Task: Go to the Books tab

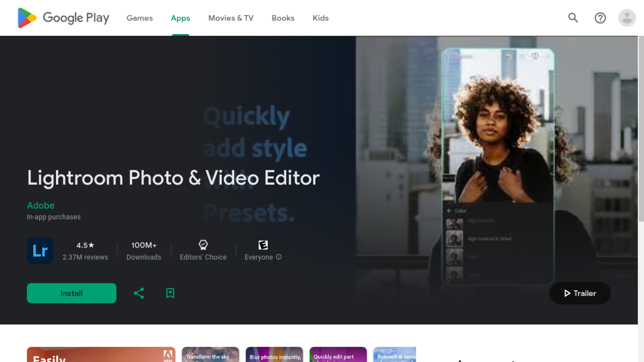Action: (283, 18)
